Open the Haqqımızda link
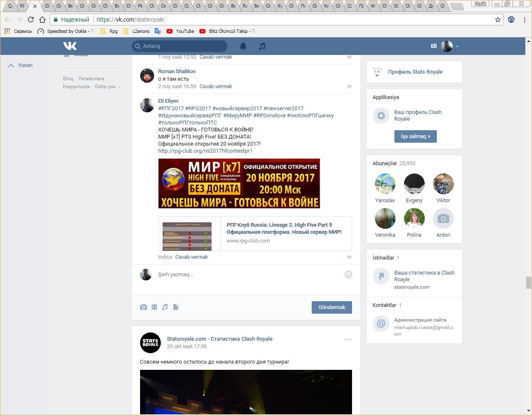Screen dimensions: 532x416 [76, 87]
